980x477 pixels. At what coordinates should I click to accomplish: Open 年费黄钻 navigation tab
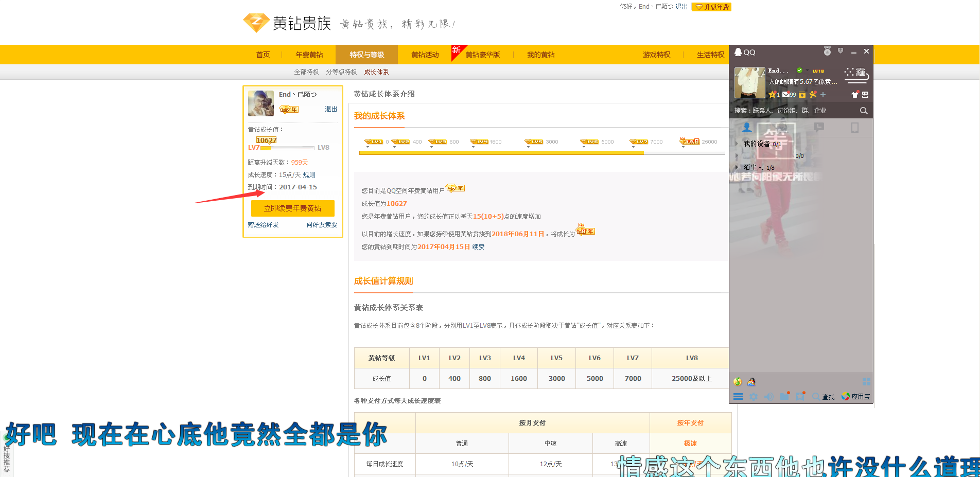tap(309, 55)
